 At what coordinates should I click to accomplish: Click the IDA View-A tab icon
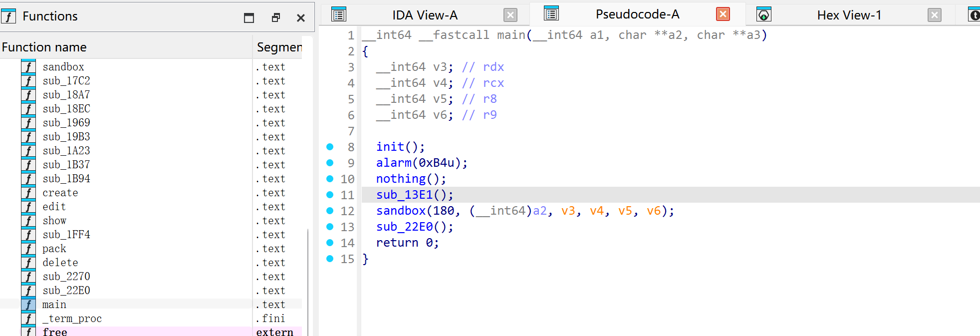(339, 15)
